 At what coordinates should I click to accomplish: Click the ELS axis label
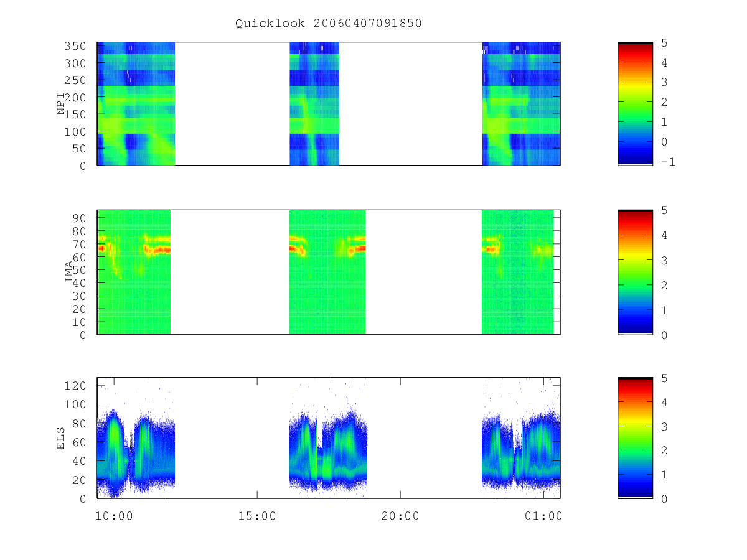[x=61, y=438]
